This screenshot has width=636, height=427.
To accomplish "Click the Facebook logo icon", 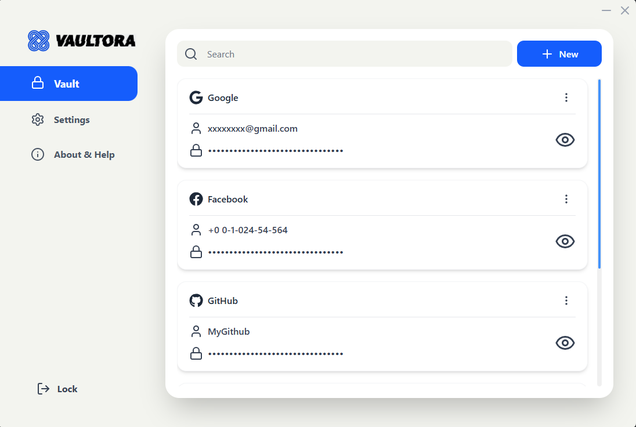I will (x=196, y=199).
